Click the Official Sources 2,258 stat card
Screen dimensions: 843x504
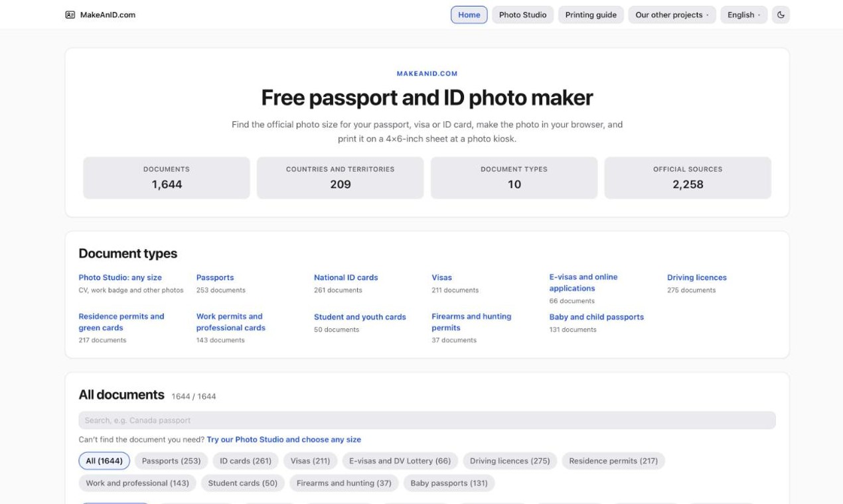pyautogui.click(x=688, y=178)
